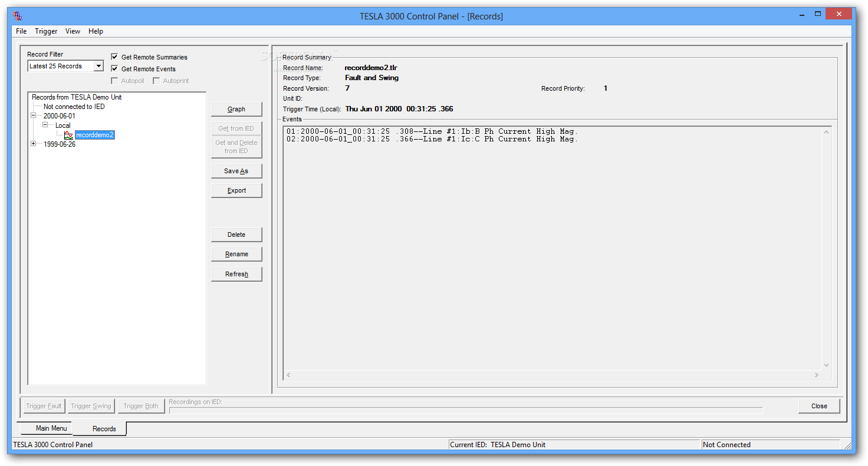Click the Rename button

[236, 254]
